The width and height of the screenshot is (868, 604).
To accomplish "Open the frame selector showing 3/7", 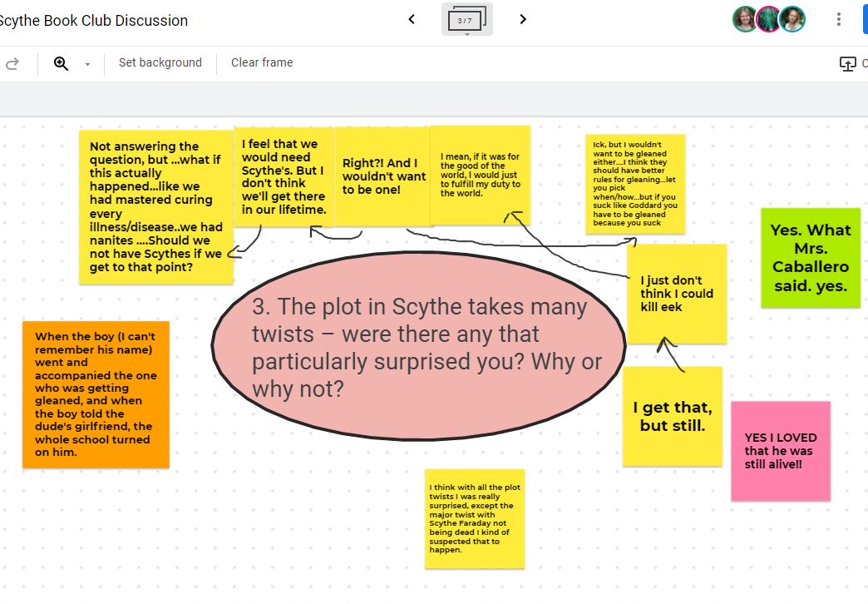I will coord(466,19).
